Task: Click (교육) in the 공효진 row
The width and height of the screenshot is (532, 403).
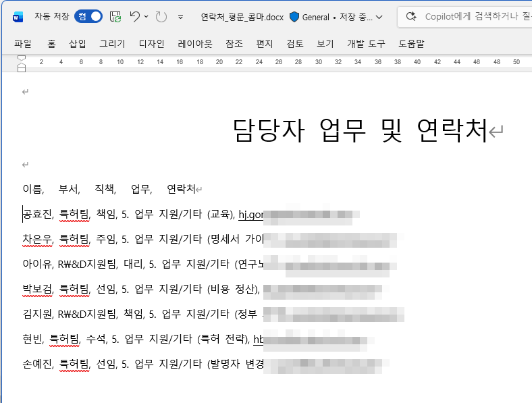Action: 220,214
